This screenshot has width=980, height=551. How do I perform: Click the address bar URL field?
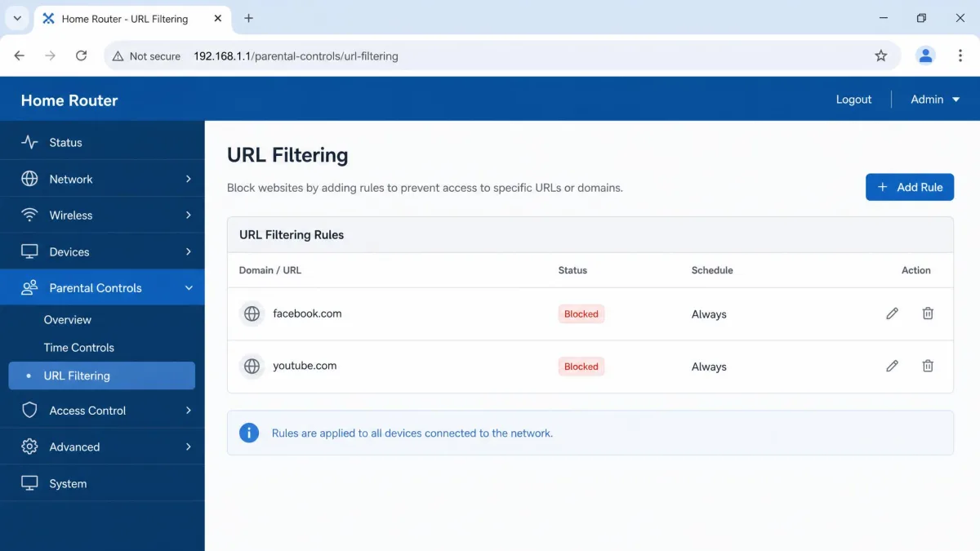click(x=502, y=56)
